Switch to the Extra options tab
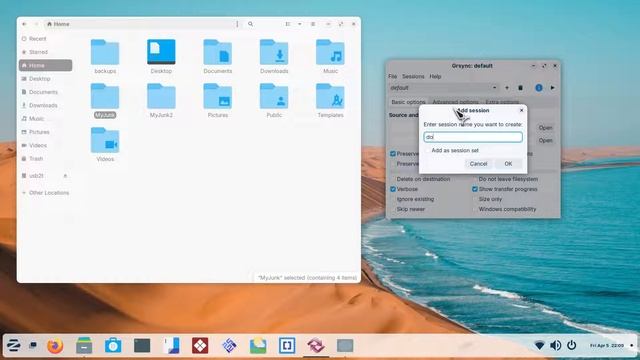The height and width of the screenshot is (360, 640). pyautogui.click(x=502, y=102)
